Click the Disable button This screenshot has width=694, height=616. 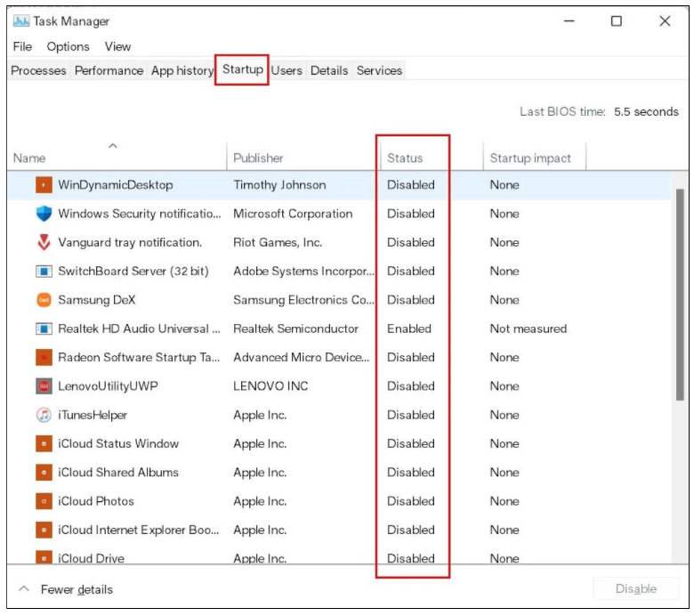(x=636, y=588)
